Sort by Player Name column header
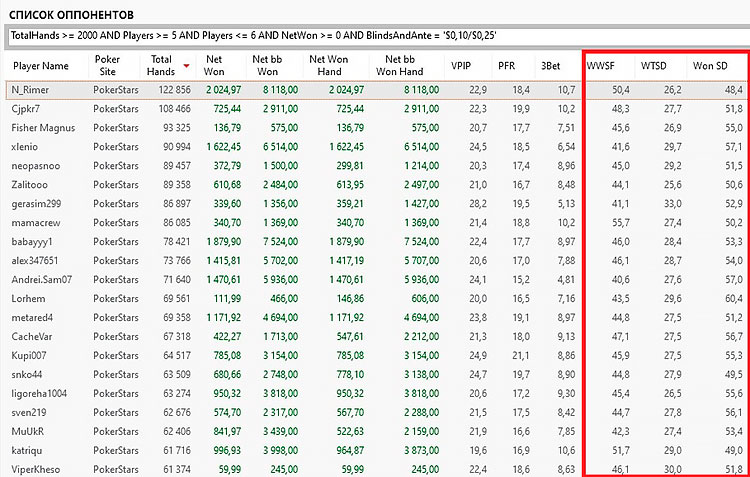This screenshot has width=750, height=477. coord(41,66)
